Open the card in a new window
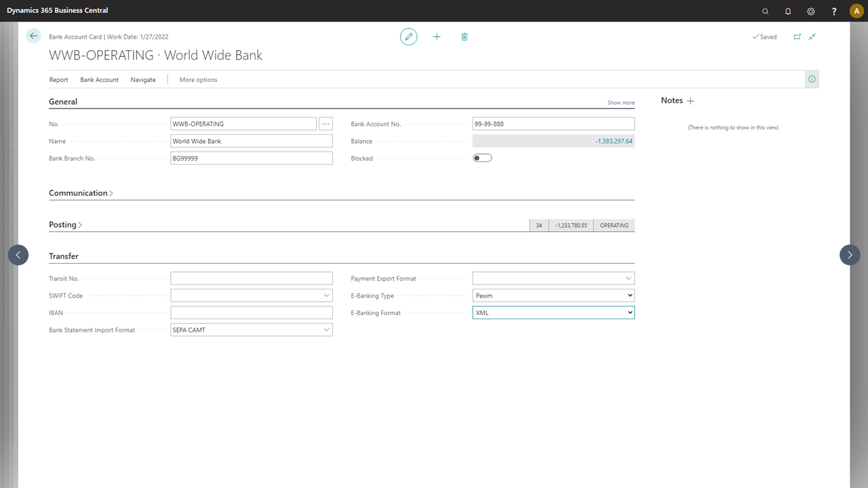The image size is (868, 488). click(797, 37)
